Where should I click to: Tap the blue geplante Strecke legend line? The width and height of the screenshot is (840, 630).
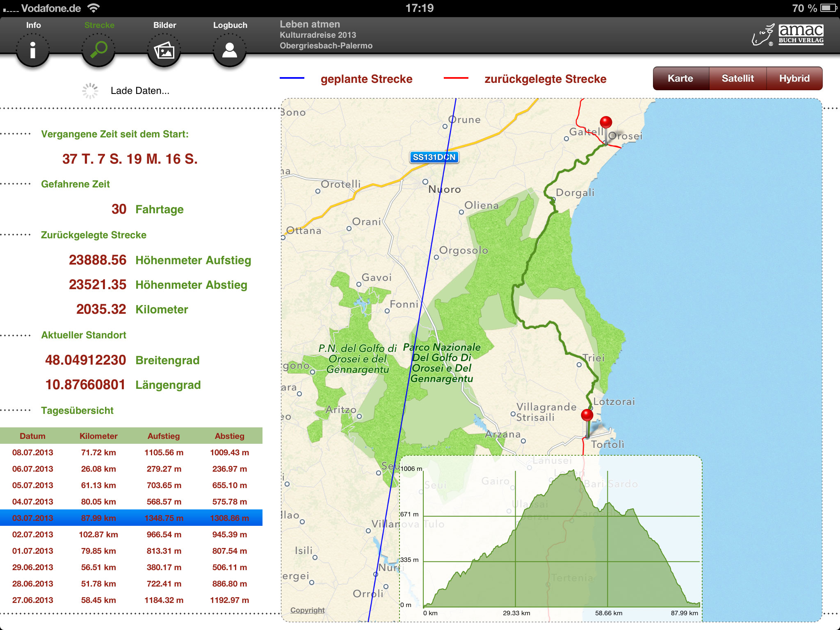(x=292, y=78)
